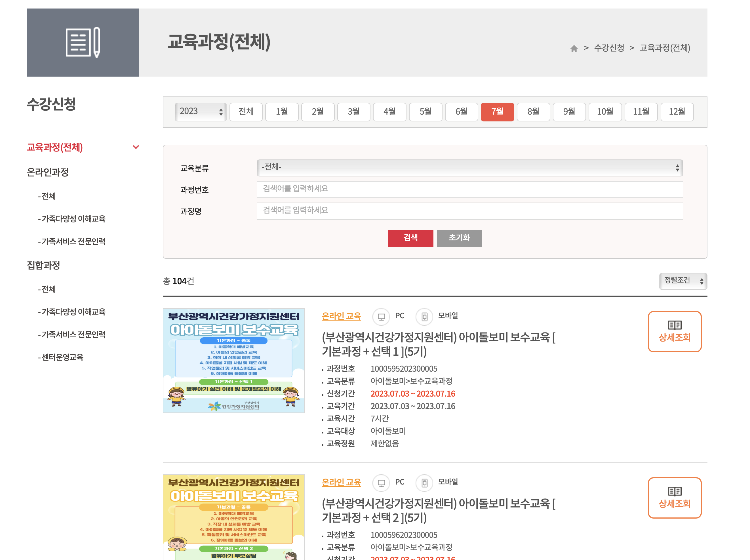
Task: Select the 7월 month tab
Action: tap(497, 111)
